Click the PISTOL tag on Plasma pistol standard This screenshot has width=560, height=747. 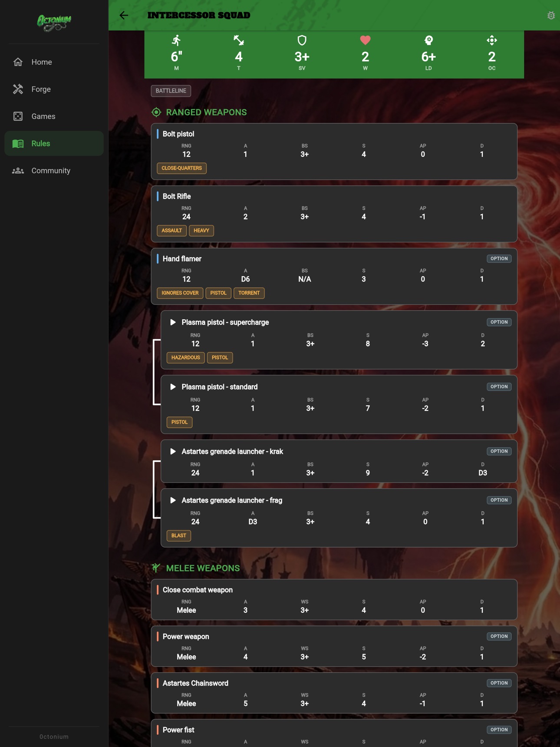[x=179, y=422]
